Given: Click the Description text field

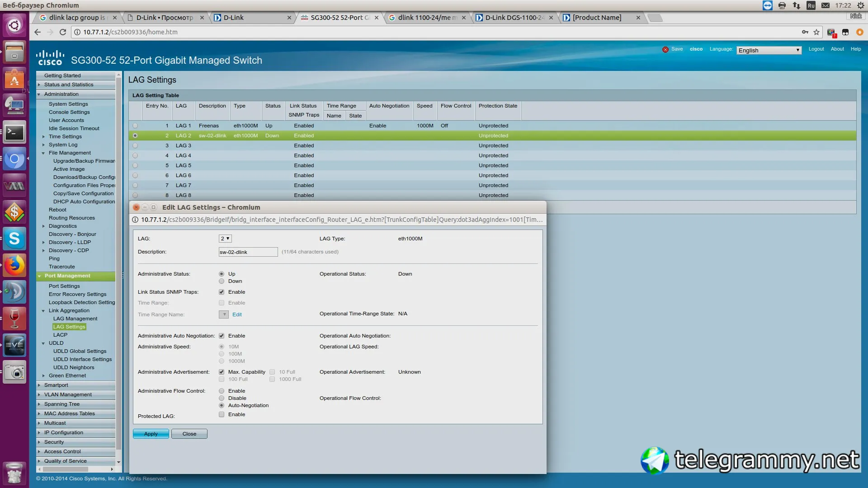Looking at the screenshot, I should 248,252.
